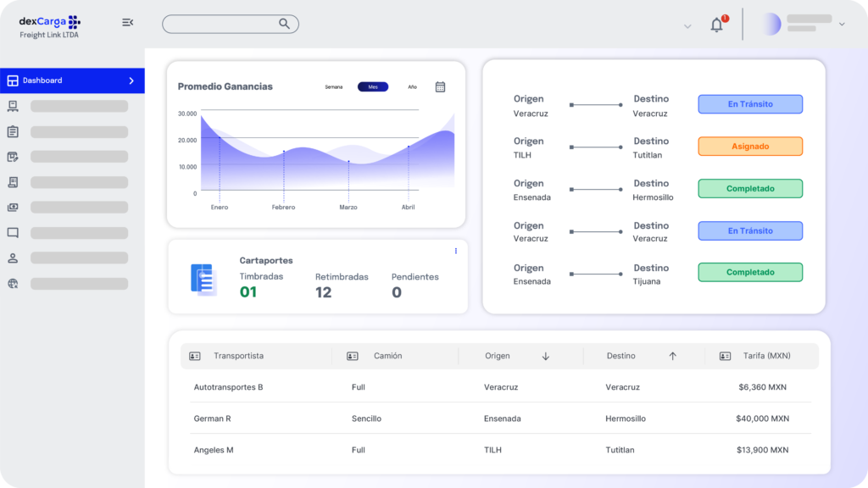Screen dimensions: 868x488
Task: Click inside the top search field
Action: pos(220,24)
